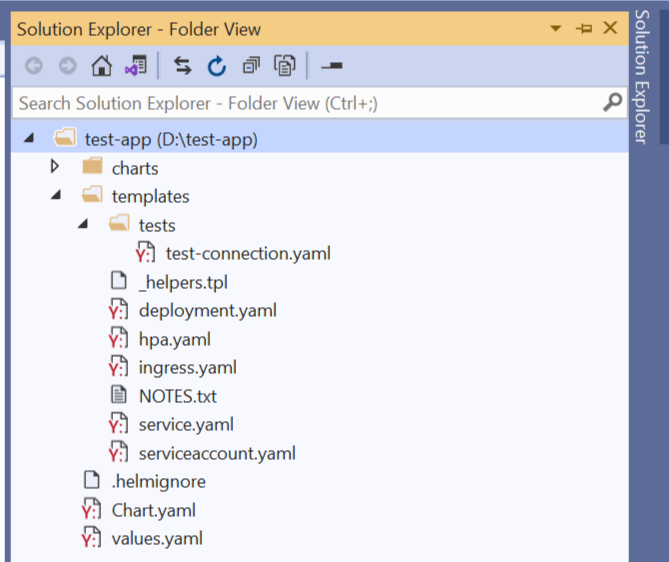This screenshot has width=669, height=562.
Task: Click YAML icon beside Chart.yaml
Action: [91, 509]
